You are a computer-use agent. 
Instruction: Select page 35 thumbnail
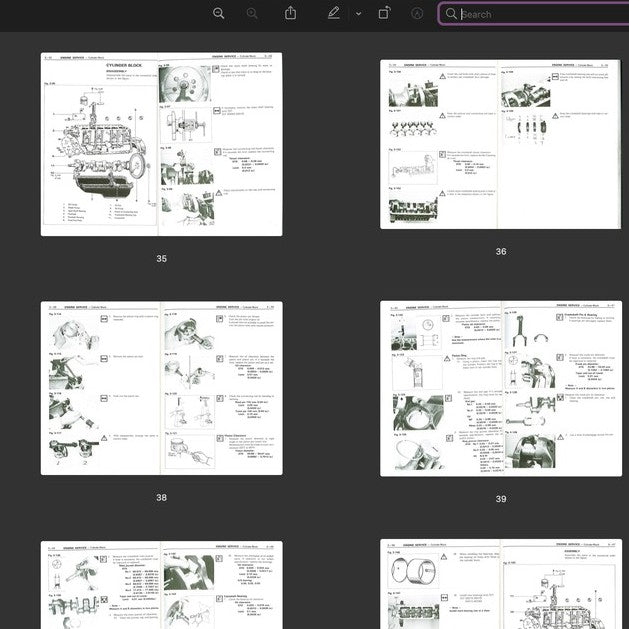coord(161,144)
